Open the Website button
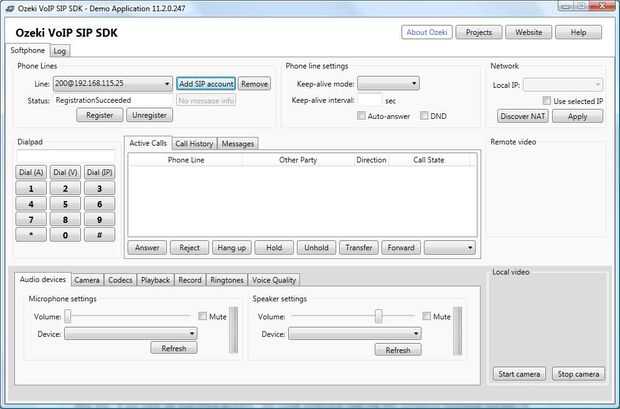The height and width of the screenshot is (409, 620). (529, 32)
